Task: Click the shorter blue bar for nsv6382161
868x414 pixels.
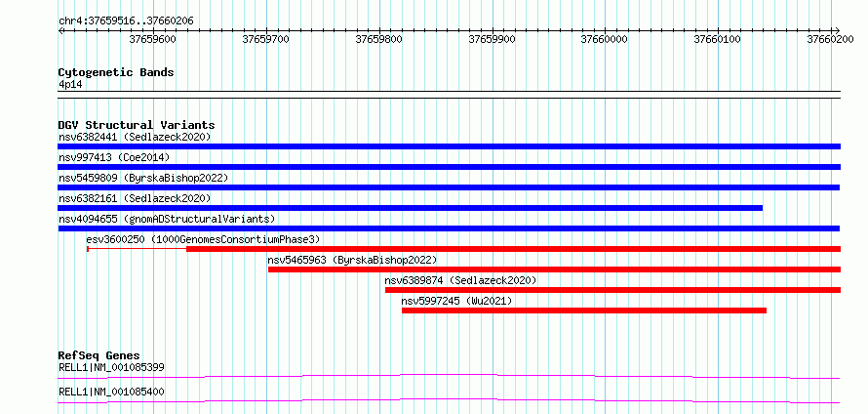Action: pyautogui.click(x=411, y=208)
